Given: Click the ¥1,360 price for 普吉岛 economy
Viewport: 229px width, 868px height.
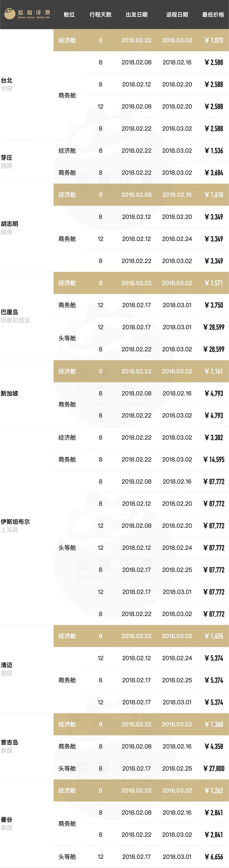Looking at the screenshot, I should pos(214,724).
